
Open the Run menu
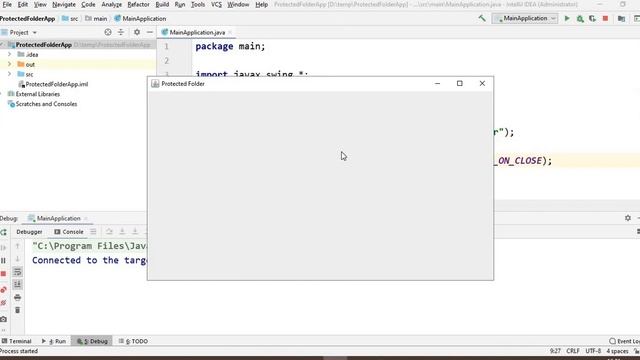[180, 4]
